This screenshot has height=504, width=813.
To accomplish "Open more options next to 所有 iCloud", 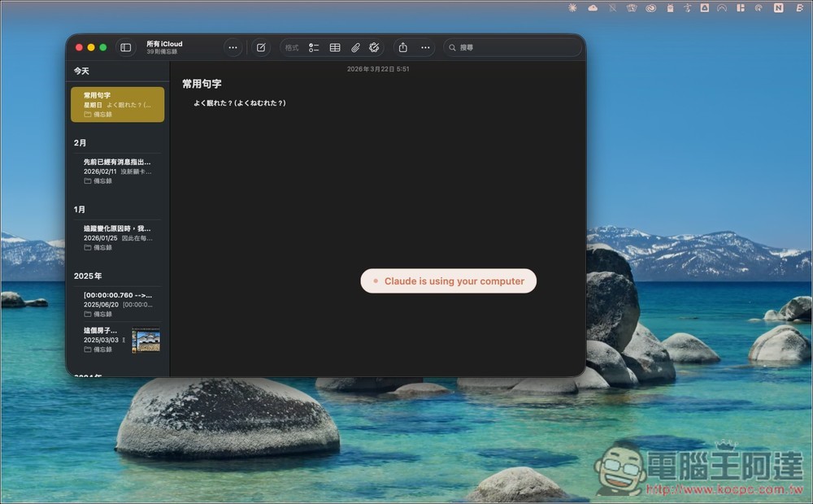I will 233,47.
